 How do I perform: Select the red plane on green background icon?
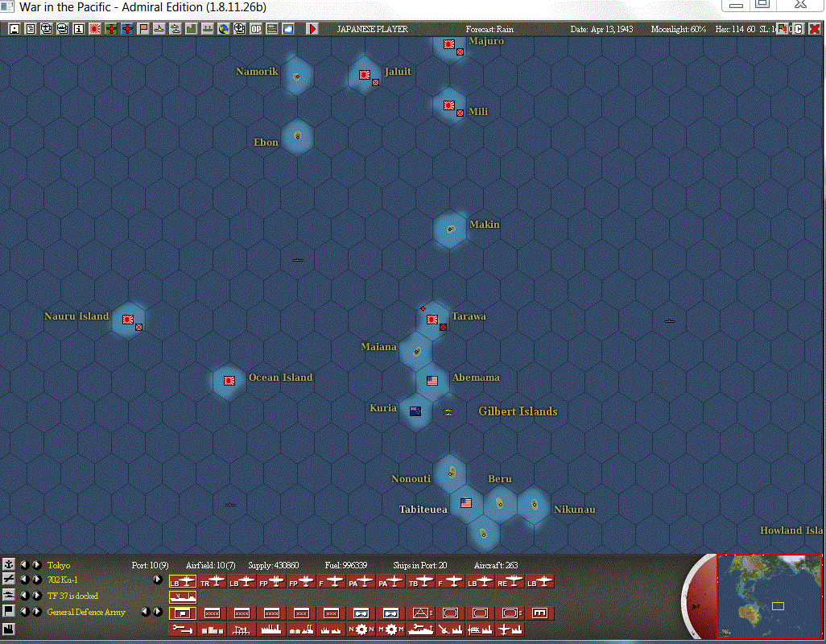(x=111, y=29)
